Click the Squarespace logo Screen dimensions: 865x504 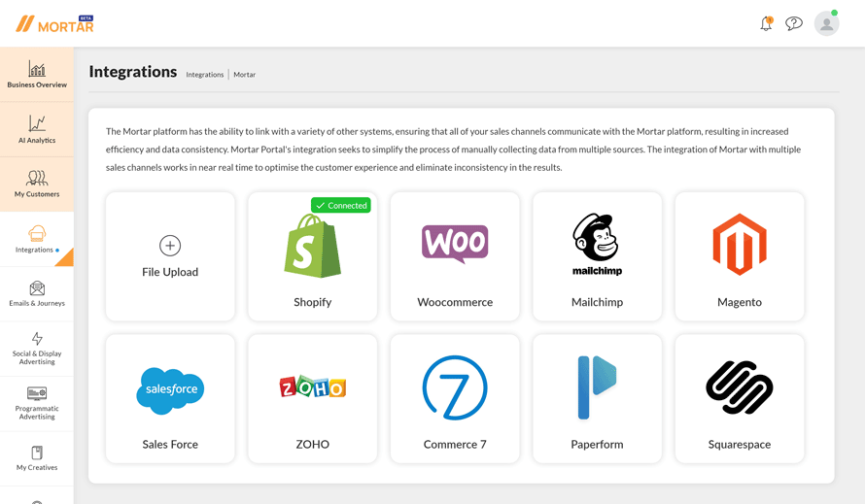click(x=740, y=387)
